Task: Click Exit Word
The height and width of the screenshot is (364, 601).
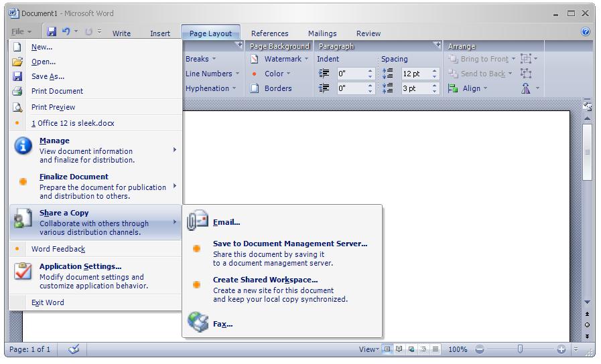Action: pos(95,302)
